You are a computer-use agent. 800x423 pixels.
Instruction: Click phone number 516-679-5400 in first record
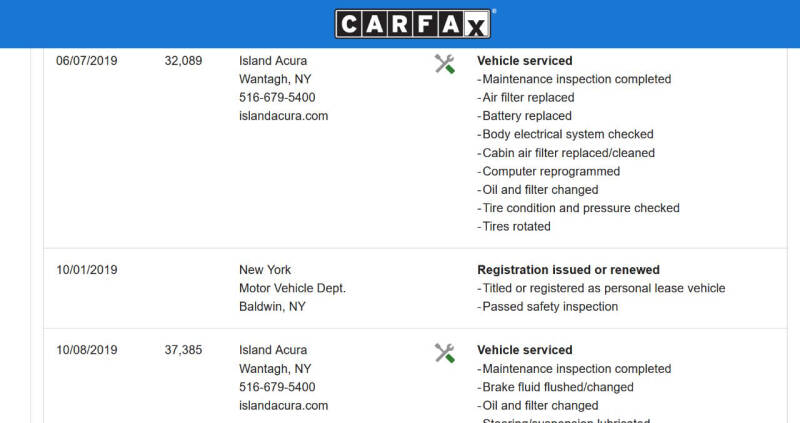click(x=277, y=97)
